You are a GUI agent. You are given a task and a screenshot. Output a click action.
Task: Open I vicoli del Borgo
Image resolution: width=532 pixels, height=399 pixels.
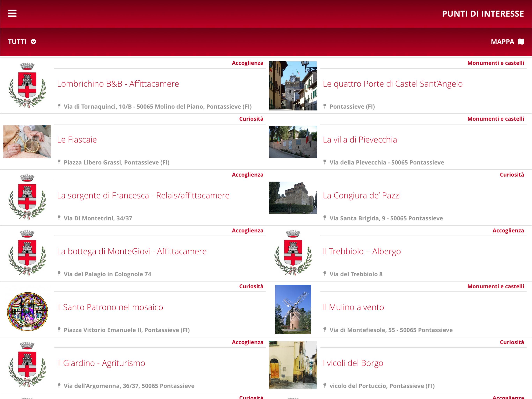(x=353, y=363)
